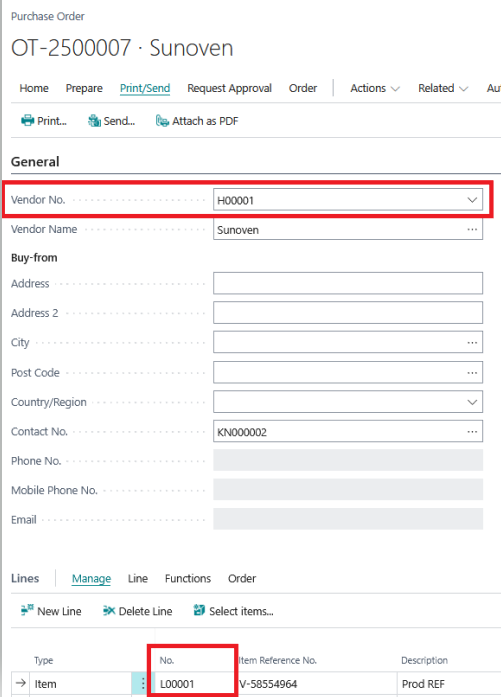Click the Delete Line icon
501x697 pixels.
coord(109,610)
